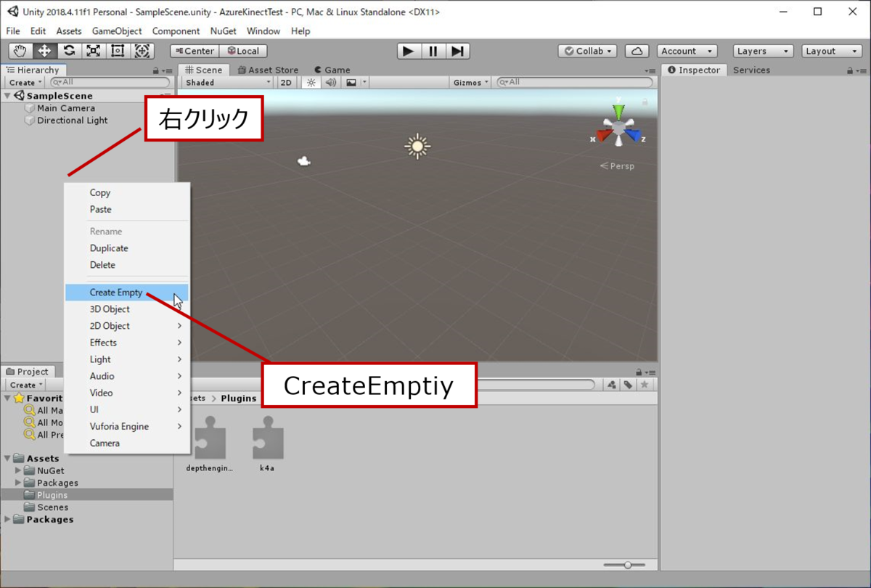Viewport: 871px width, 588px height.
Task: Expand the Packages subfolder under Assets
Action: (18, 483)
